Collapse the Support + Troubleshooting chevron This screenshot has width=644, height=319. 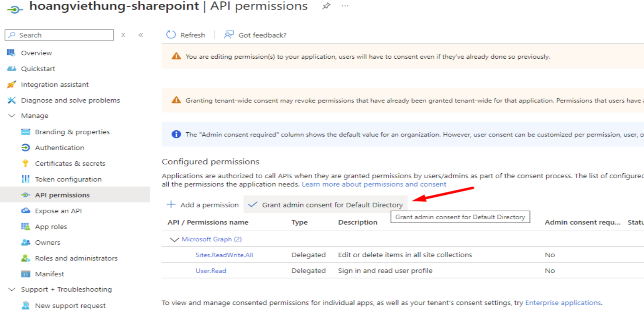pos(12,289)
